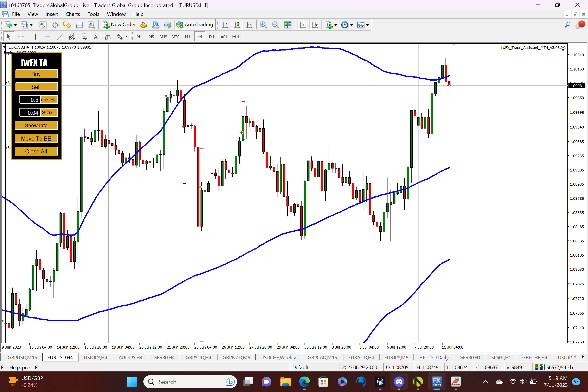
Task: Click the Zoom In magnifier icon
Action: [263, 25]
